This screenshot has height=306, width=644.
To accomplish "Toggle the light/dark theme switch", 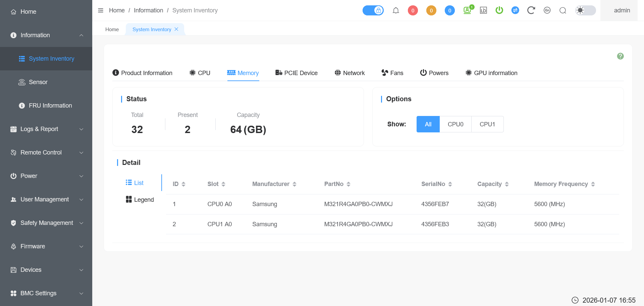I will click(585, 10).
